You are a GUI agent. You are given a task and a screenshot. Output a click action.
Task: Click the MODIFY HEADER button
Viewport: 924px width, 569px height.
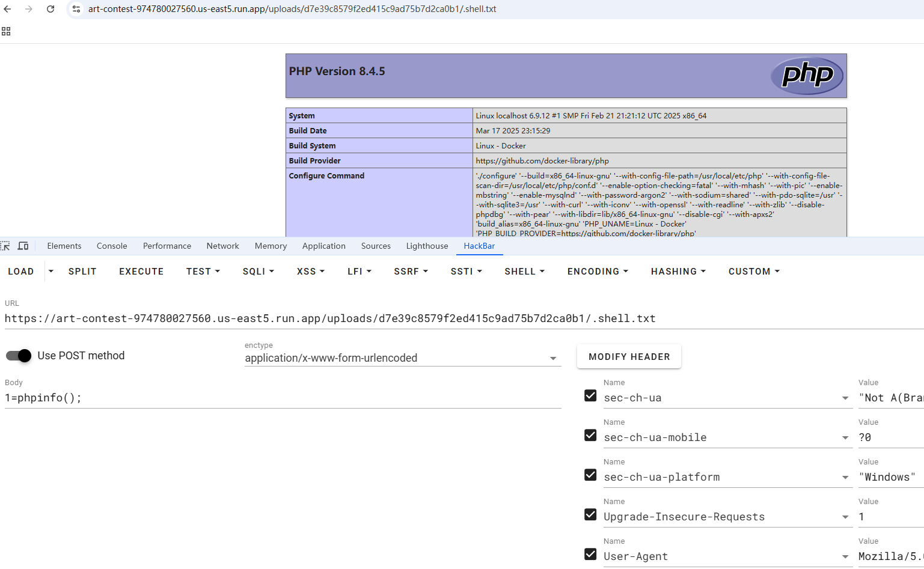click(629, 357)
